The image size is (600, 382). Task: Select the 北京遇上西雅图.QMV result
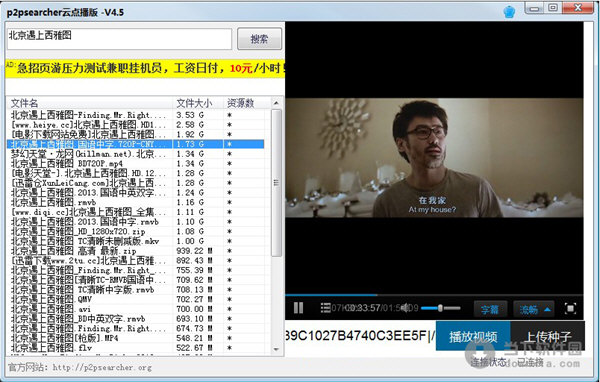pyautogui.click(x=135, y=299)
